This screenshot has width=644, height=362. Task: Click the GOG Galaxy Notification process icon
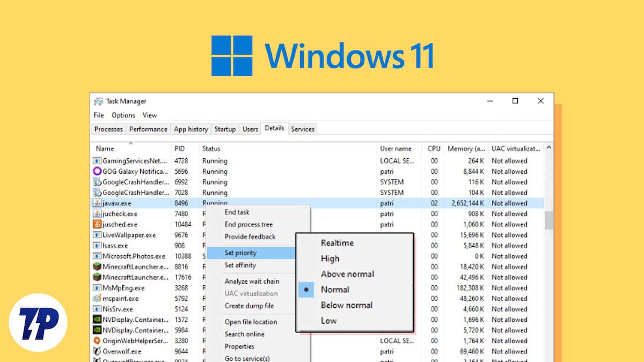(97, 171)
